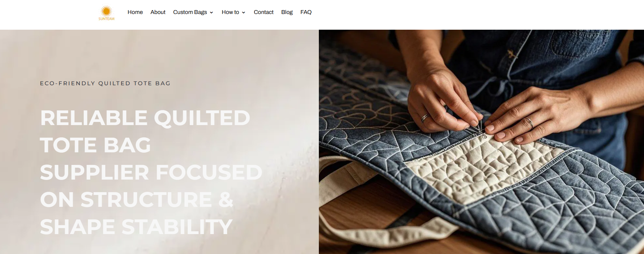Image resolution: width=644 pixels, height=254 pixels.
Task: Open the How to menu label
Action: click(230, 12)
